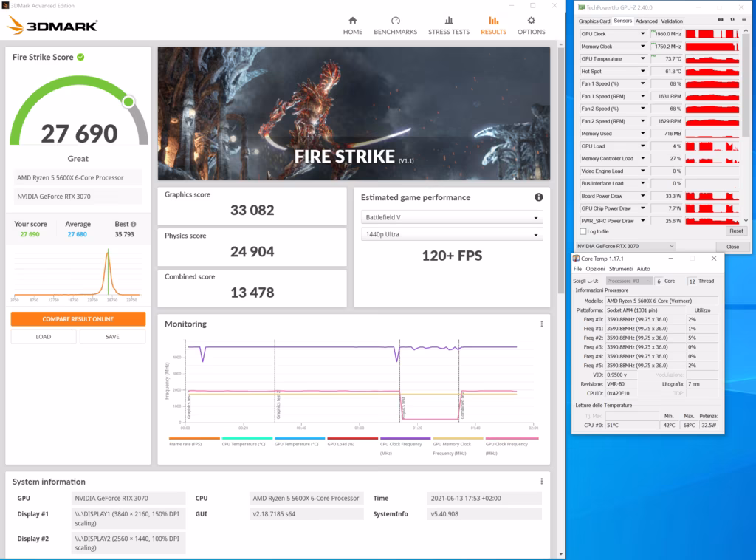The width and height of the screenshot is (756, 560).
Task: Open the System information three-dot menu
Action: coord(541,482)
